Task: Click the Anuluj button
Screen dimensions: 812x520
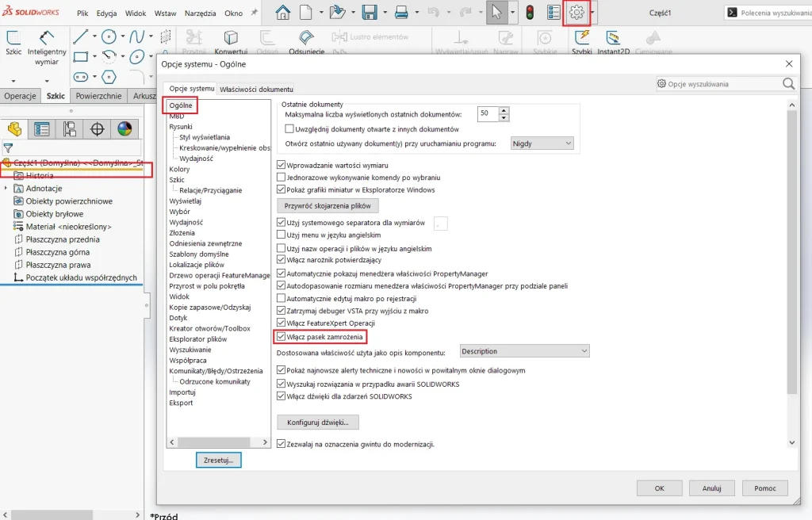Action: tap(711, 487)
